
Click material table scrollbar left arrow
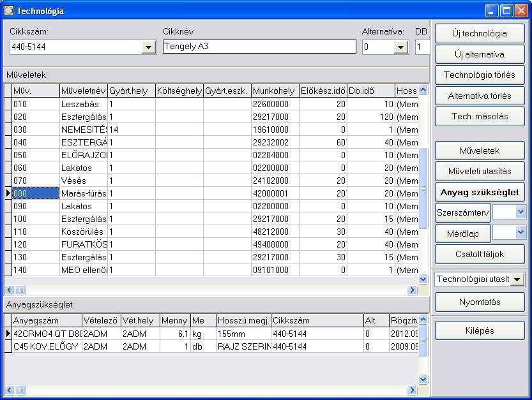click(10, 390)
